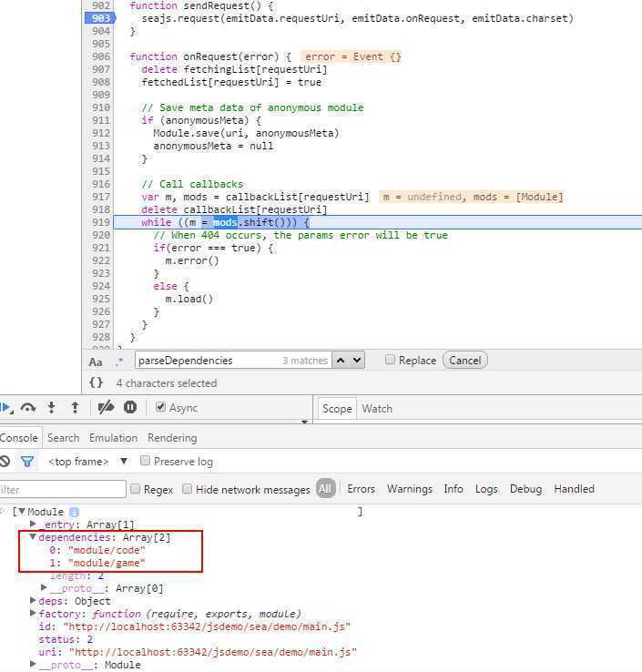This screenshot has width=642, height=672.
Task: Click the Cancel search button
Action: click(x=465, y=361)
